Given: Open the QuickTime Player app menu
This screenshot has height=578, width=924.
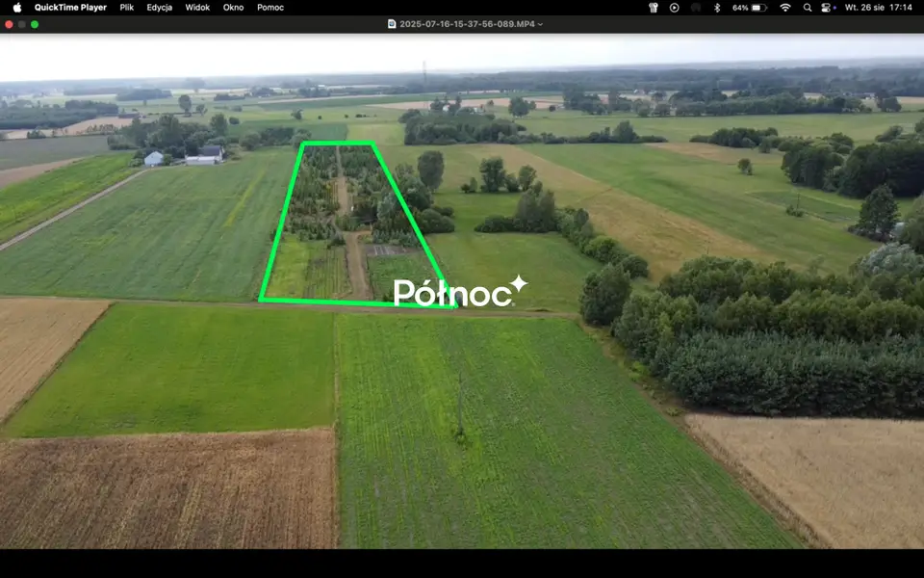Looking at the screenshot, I should click(x=70, y=8).
